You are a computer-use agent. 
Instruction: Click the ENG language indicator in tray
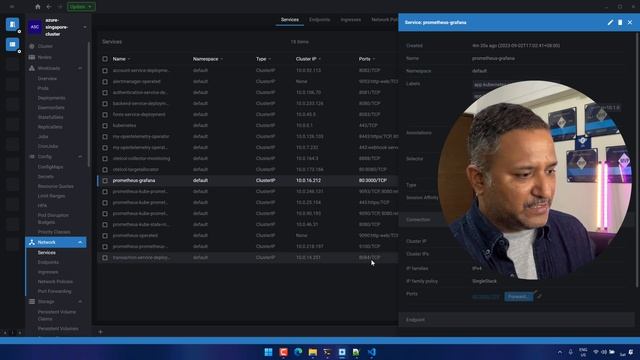tap(583, 352)
